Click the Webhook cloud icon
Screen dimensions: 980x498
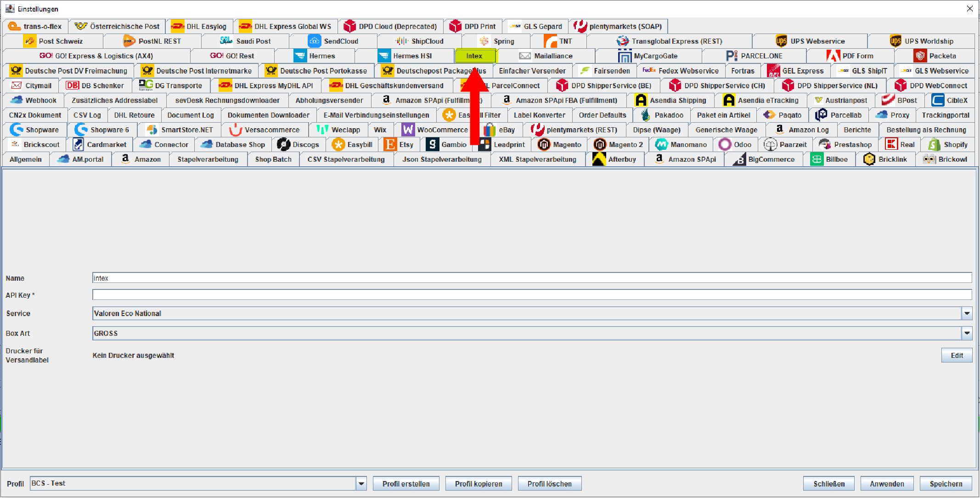tap(17, 100)
